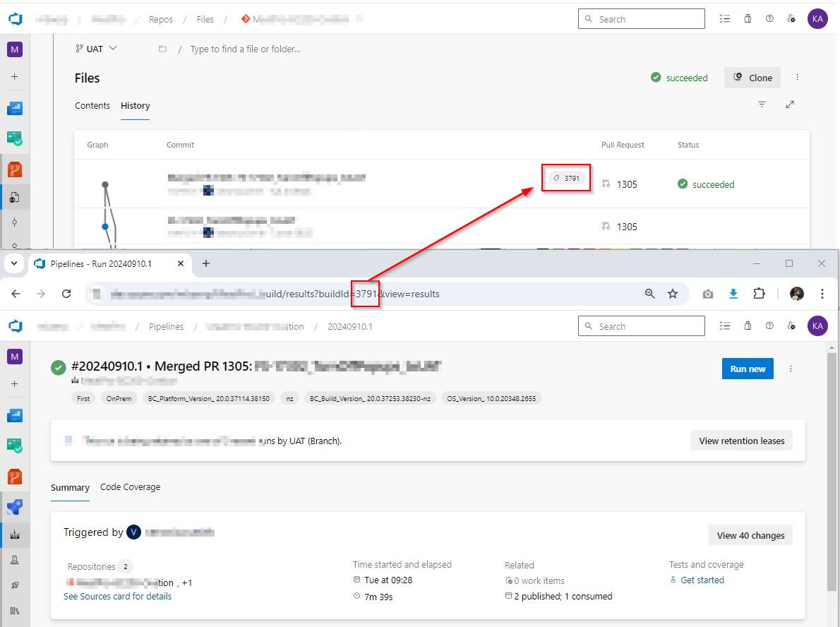Click the Run new button
Image resolution: width=840 pixels, height=627 pixels.
pos(748,369)
